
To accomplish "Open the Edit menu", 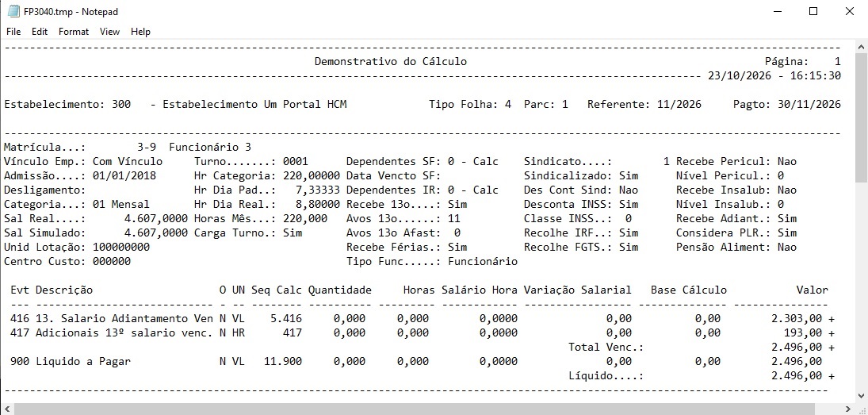I will [40, 32].
